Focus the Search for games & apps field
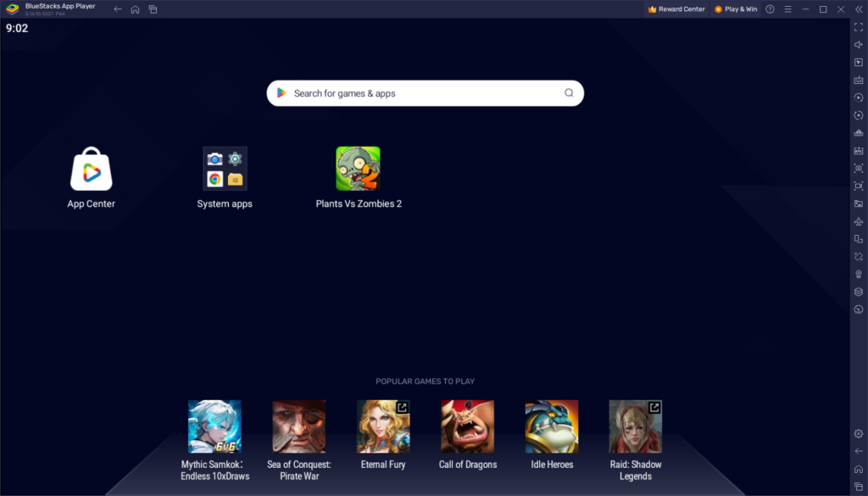This screenshot has height=496, width=868. click(426, 93)
